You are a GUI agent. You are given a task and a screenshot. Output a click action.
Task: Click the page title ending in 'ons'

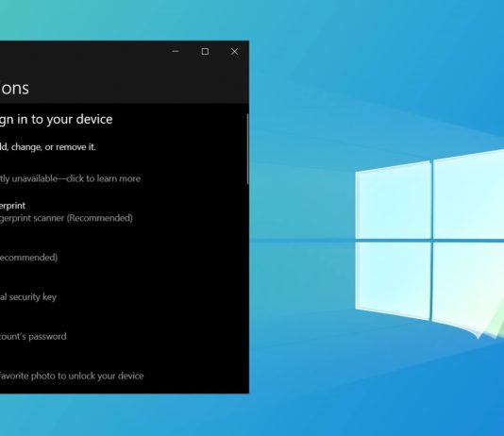click(x=14, y=88)
